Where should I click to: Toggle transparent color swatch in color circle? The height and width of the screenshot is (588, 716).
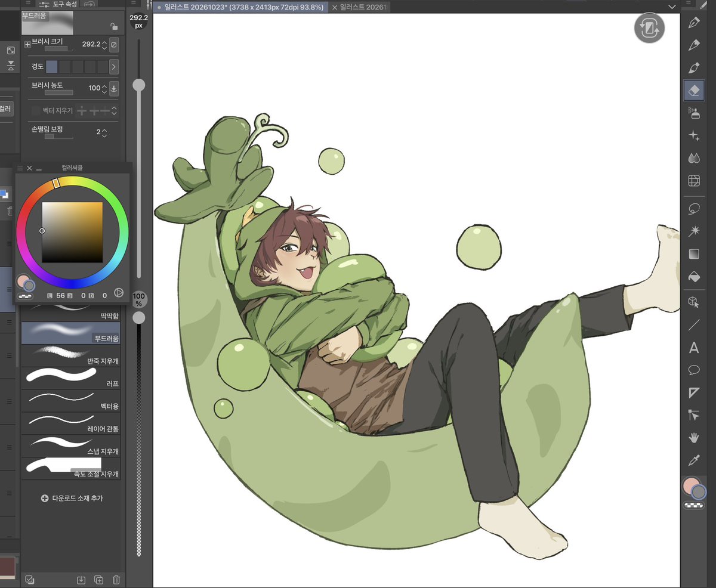point(25,295)
